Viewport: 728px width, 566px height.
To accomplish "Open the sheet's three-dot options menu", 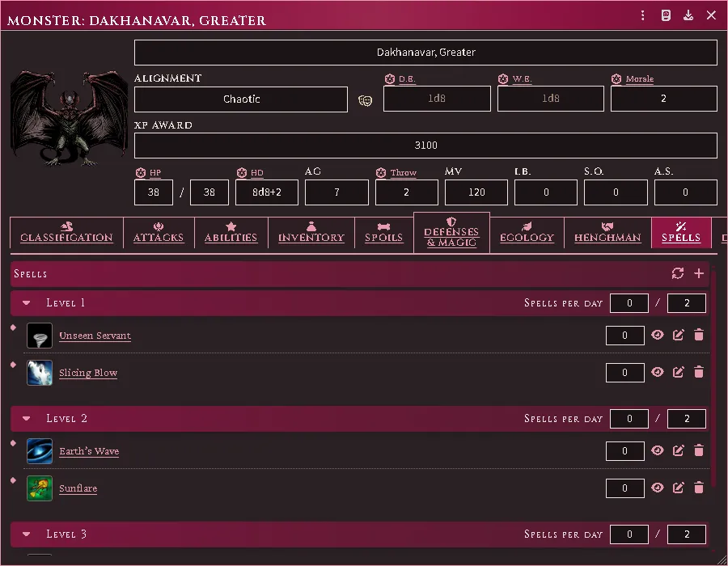I will point(642,16).
